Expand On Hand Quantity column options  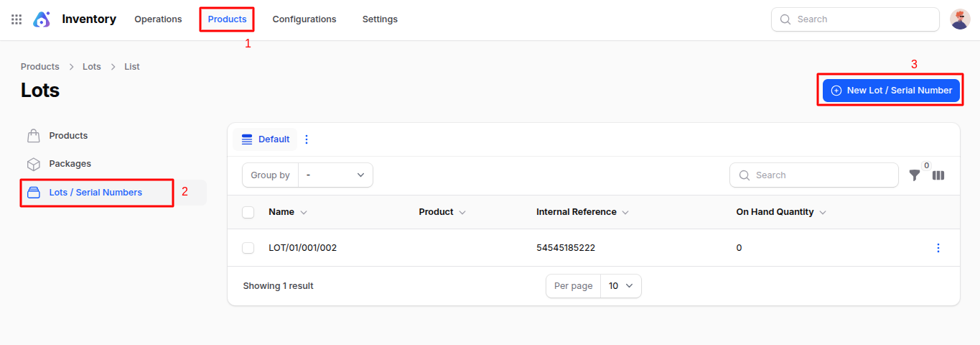point(823,213)
